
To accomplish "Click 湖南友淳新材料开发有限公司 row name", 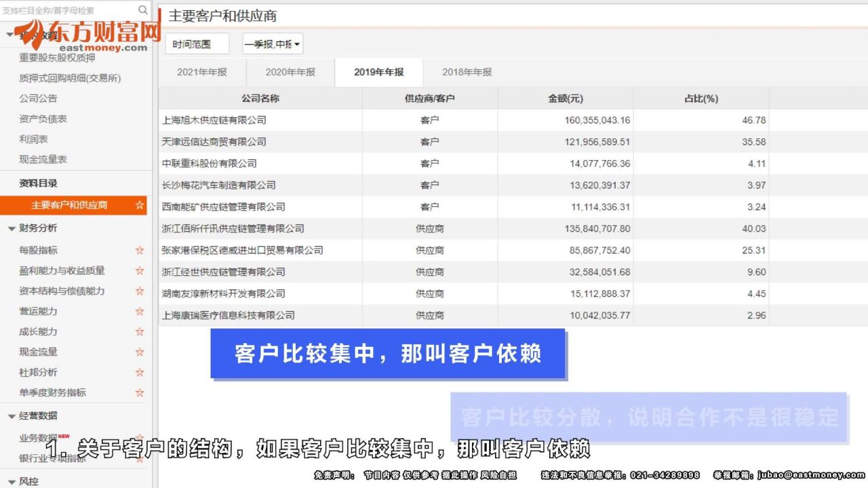I will click(224, 293).
